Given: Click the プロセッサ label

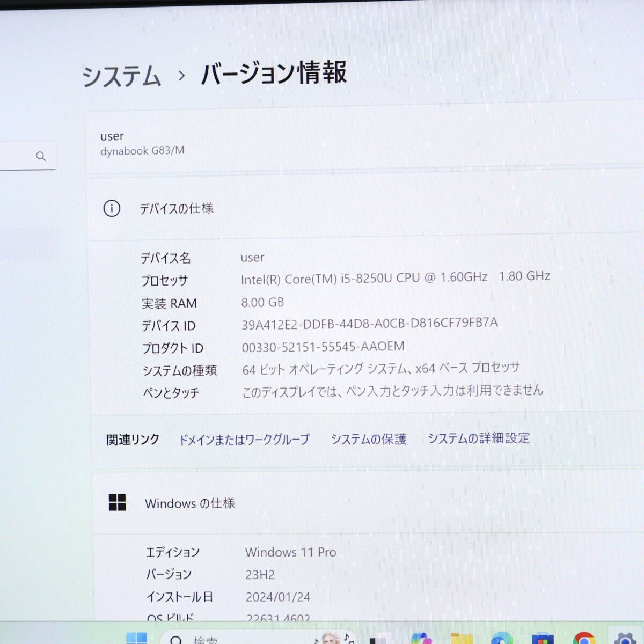Looking at the screenshot, I should tap(164, 281).
